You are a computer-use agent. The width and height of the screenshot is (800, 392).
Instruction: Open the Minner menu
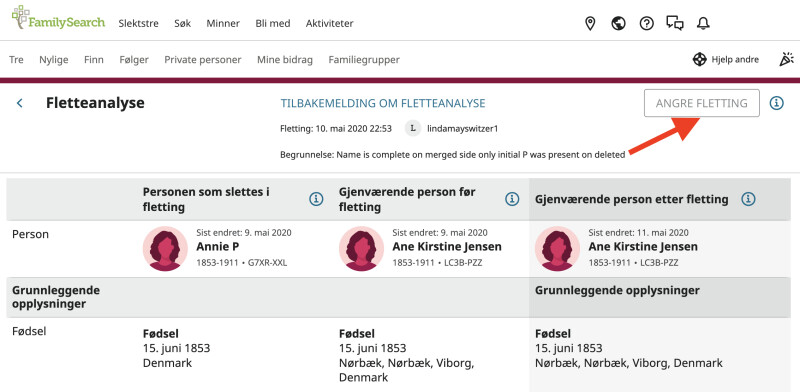223,23
